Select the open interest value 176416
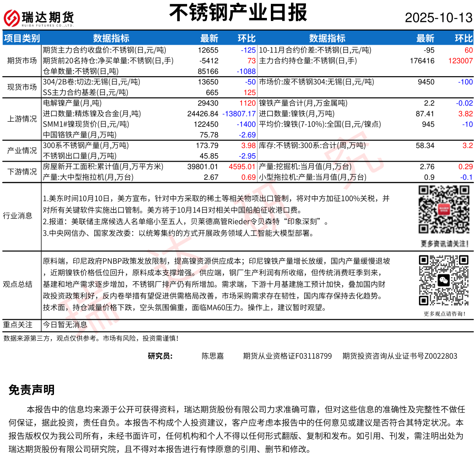The image size is (476, 455). [422, 61]
